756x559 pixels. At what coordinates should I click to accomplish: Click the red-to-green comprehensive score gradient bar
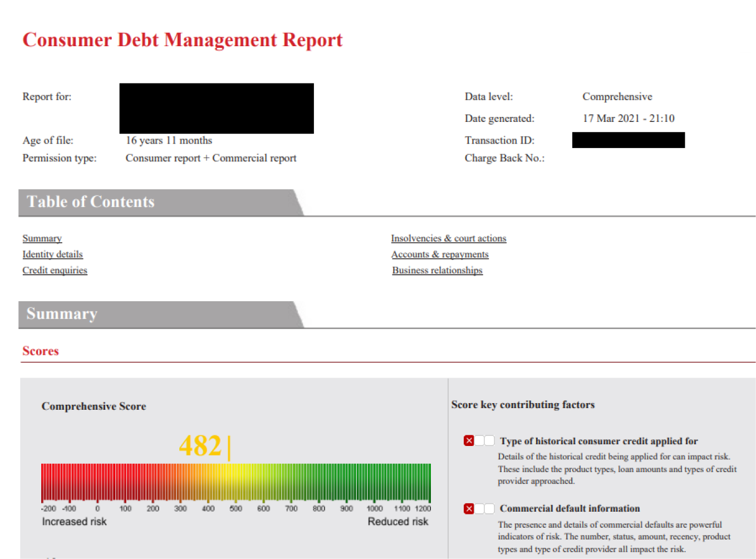[235, 482]
